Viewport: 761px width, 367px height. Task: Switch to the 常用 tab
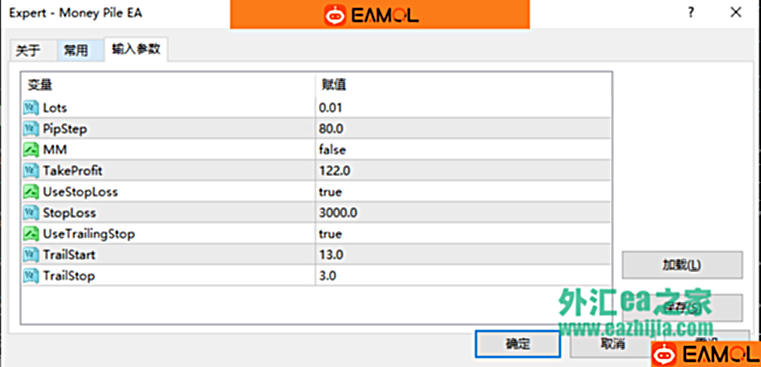(x=81, y=50)
